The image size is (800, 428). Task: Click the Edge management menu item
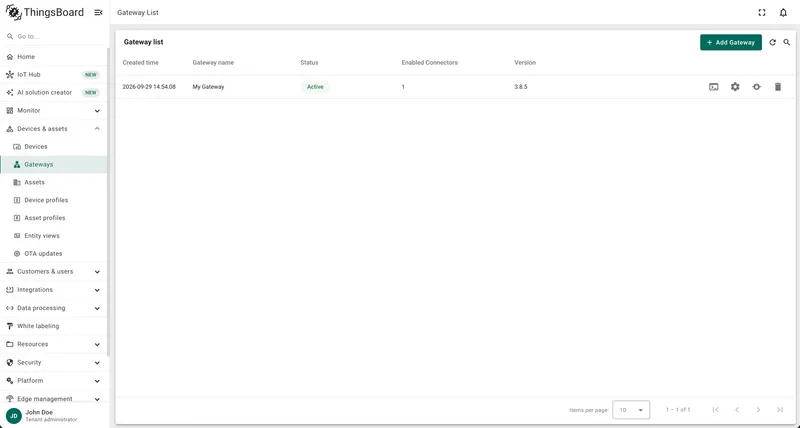click(x=54, y=399)
